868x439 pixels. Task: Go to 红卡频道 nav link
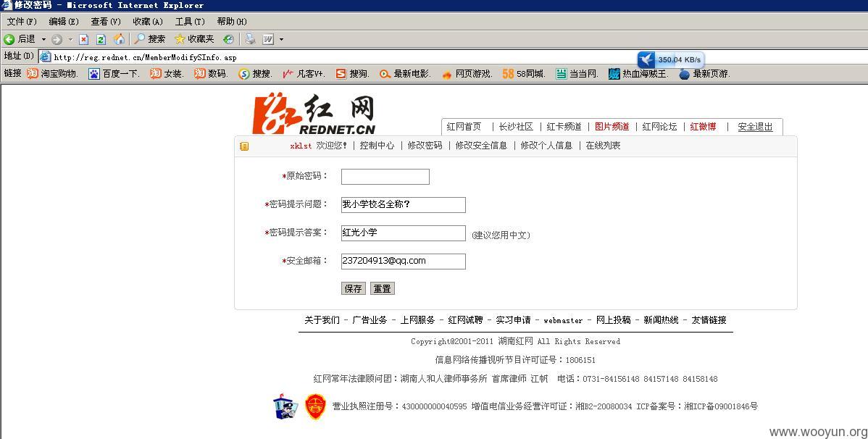coord(564,127)
